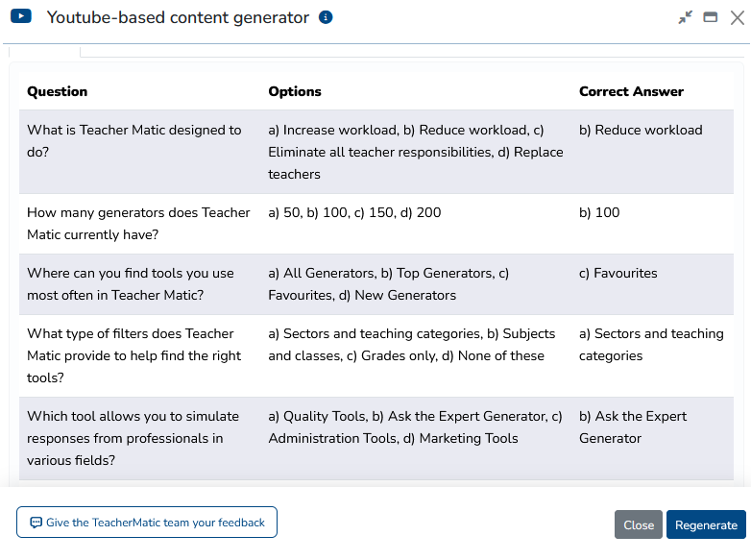This screenshot has width=751, height=560.
Task: Click the "b) Reduce workload" correct answer cell
Action: 641,130
